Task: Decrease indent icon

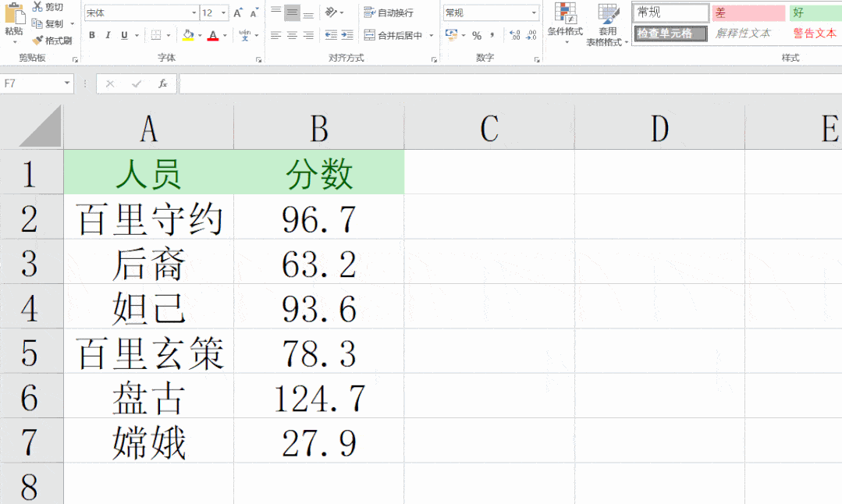Action: click(332, 35)
